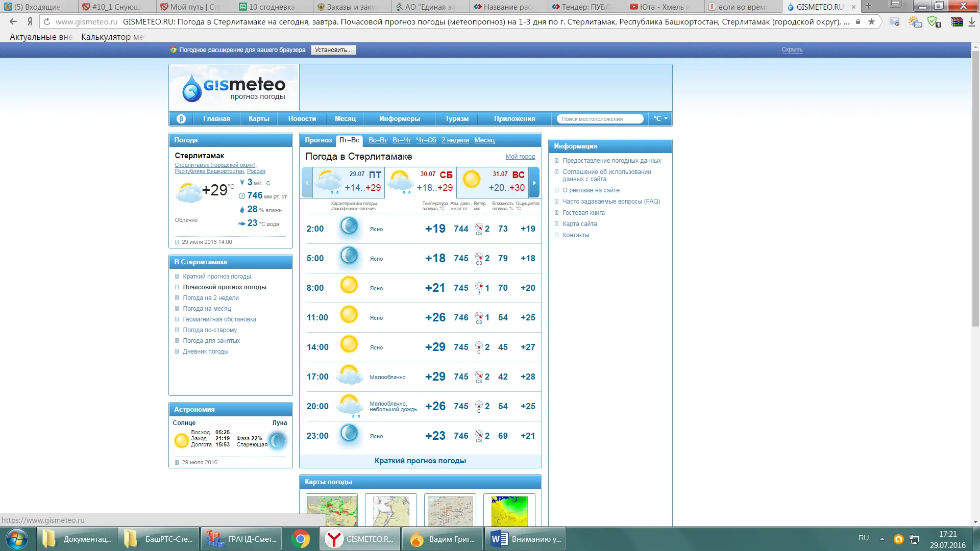Open the Карты menu item
980x551 pixels.
pyautogui.click(x=259, y=119)
